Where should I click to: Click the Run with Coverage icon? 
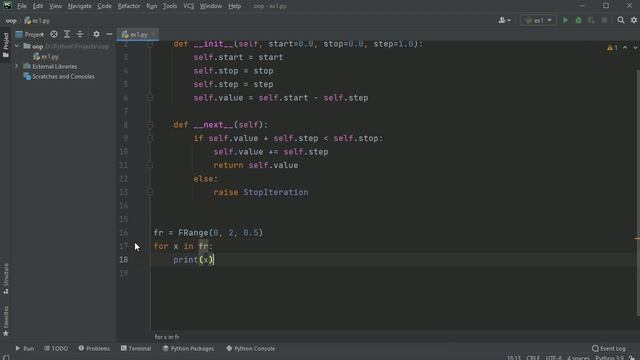pos(591,20)
